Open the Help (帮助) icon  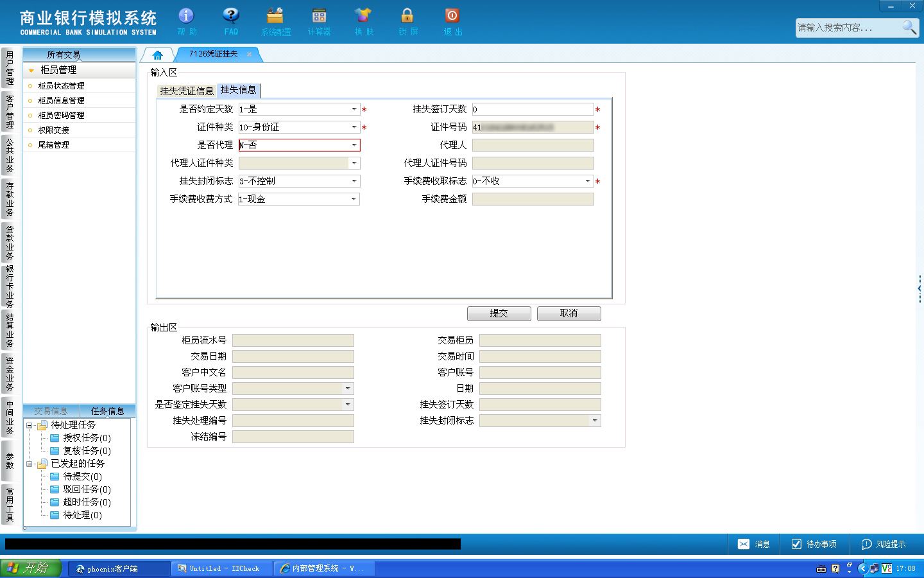(186, 16)
